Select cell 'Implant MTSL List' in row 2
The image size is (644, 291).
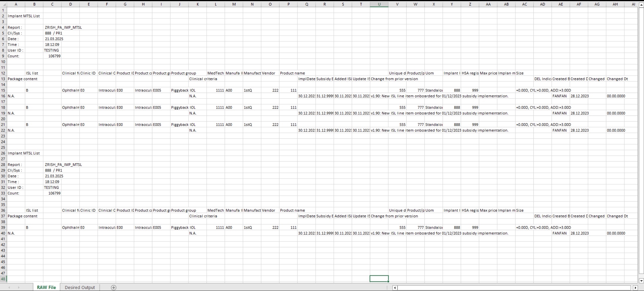24,16
